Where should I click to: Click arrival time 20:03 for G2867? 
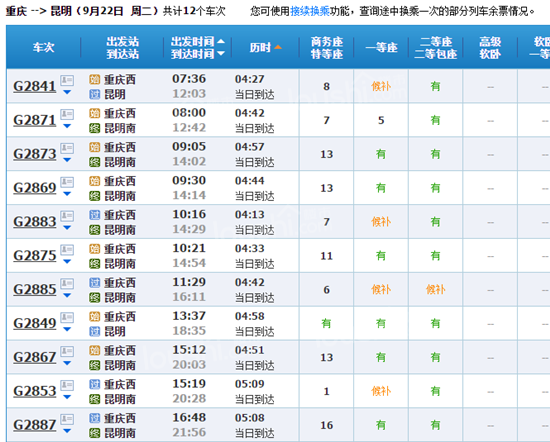(x=189, y=365)
